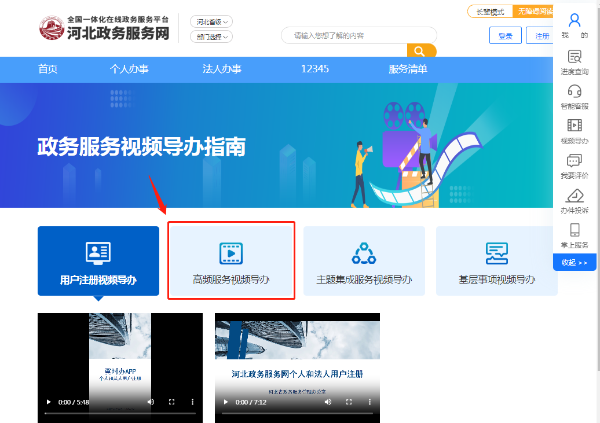Click the 0:00 / 7:12 time readout
600x423 pixels.
[x=251, y=402]
